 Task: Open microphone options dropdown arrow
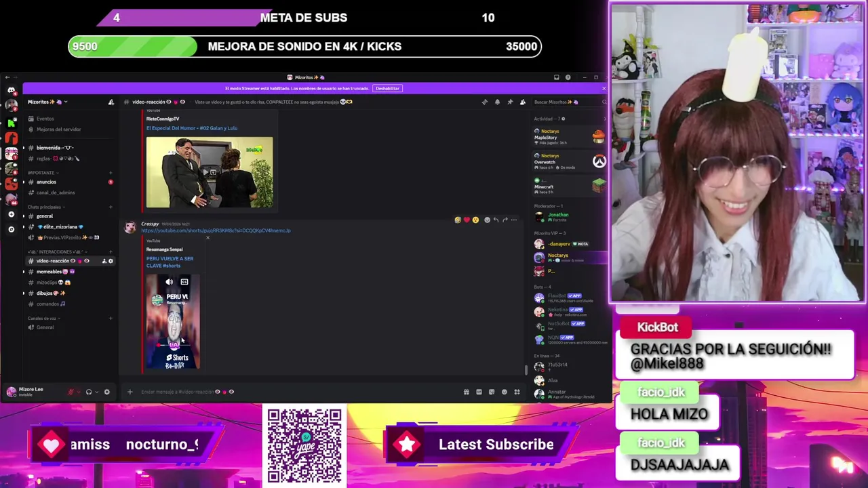click(78, 392)
